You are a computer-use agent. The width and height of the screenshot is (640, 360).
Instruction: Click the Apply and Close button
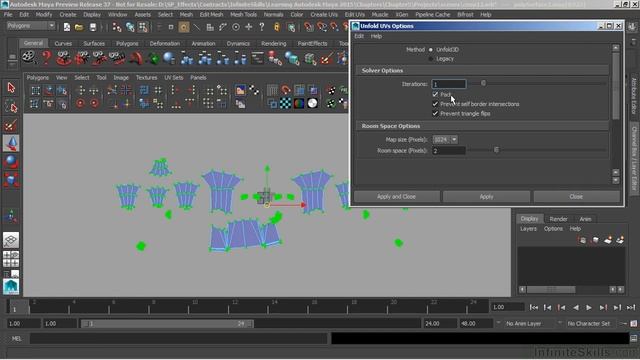click(x=396, y=197)
